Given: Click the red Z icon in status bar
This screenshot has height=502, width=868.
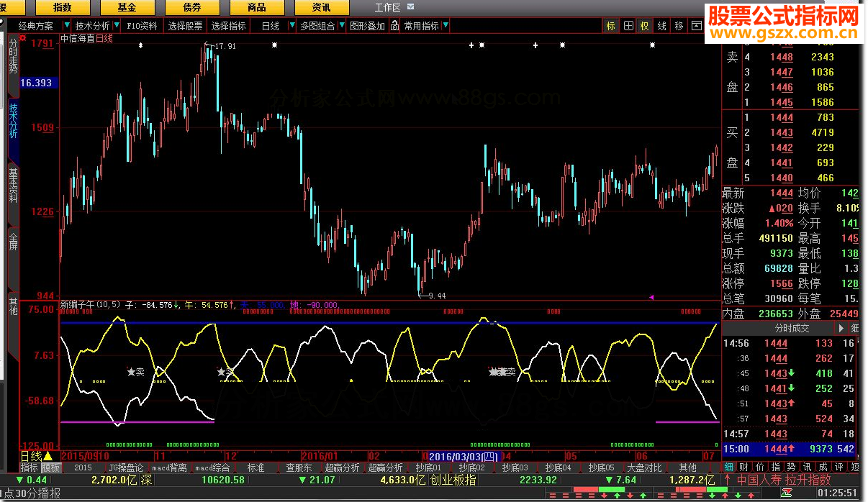Looking at the screenshot, I should pos(787,493).
